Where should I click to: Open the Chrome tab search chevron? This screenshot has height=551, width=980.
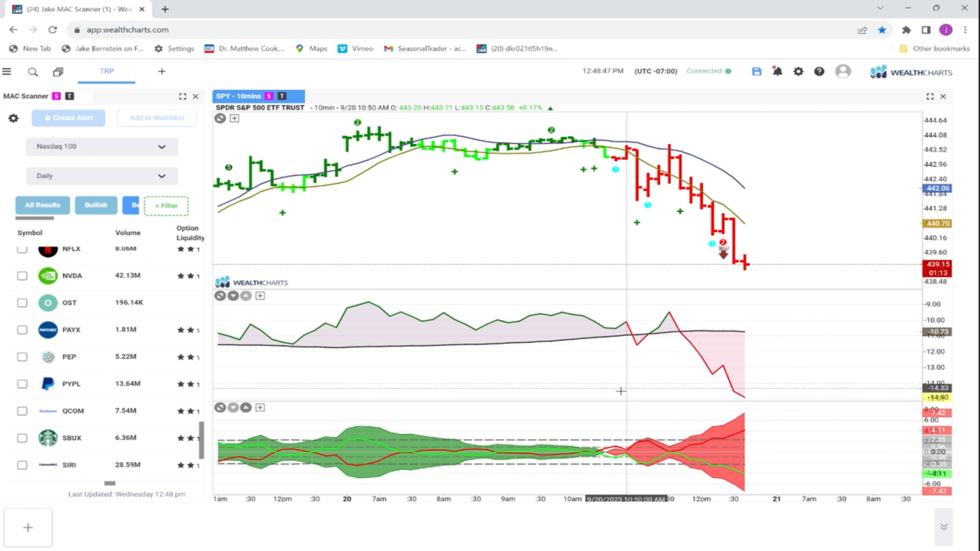[x=880, y=8]
